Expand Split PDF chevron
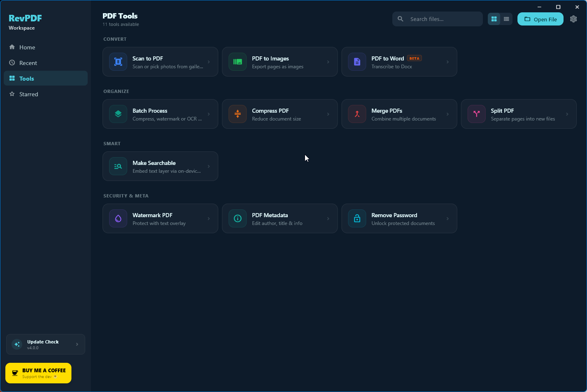 click(x=567, y=114)
